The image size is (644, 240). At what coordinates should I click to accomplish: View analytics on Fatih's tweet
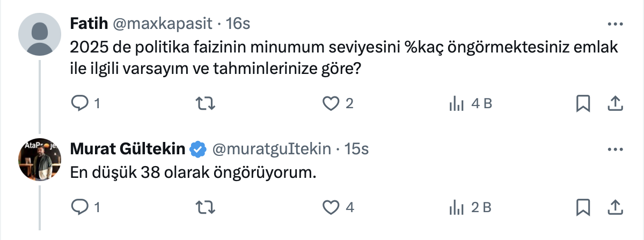(456, 103)
